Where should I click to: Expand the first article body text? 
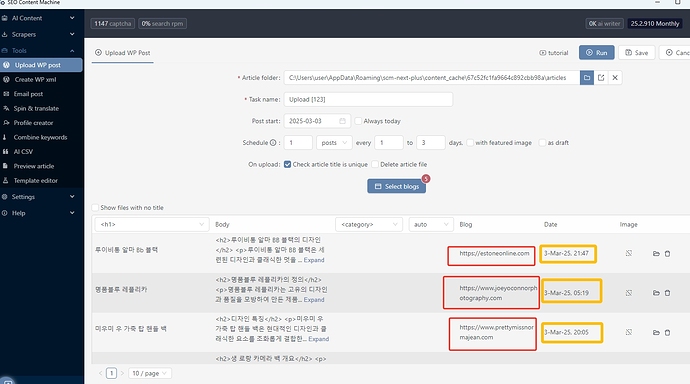coord(314,260)
